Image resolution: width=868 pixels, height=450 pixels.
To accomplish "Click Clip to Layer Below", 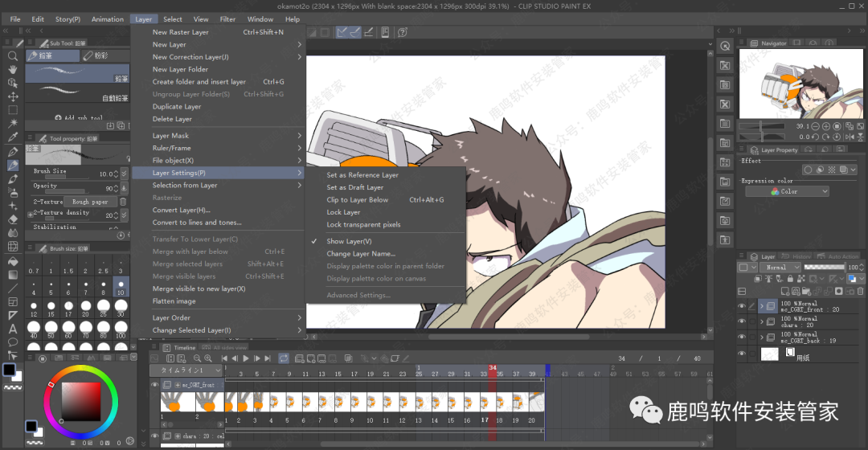I will tap(358, 200).
